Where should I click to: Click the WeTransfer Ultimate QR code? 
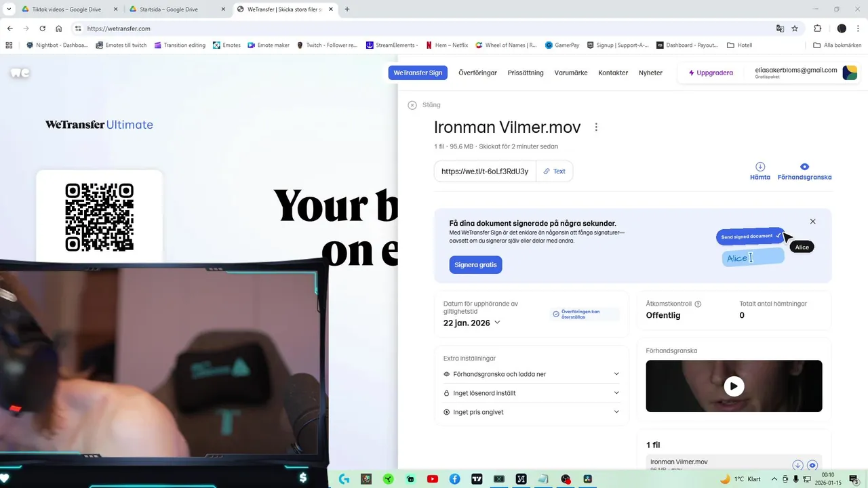coord(99,217)
